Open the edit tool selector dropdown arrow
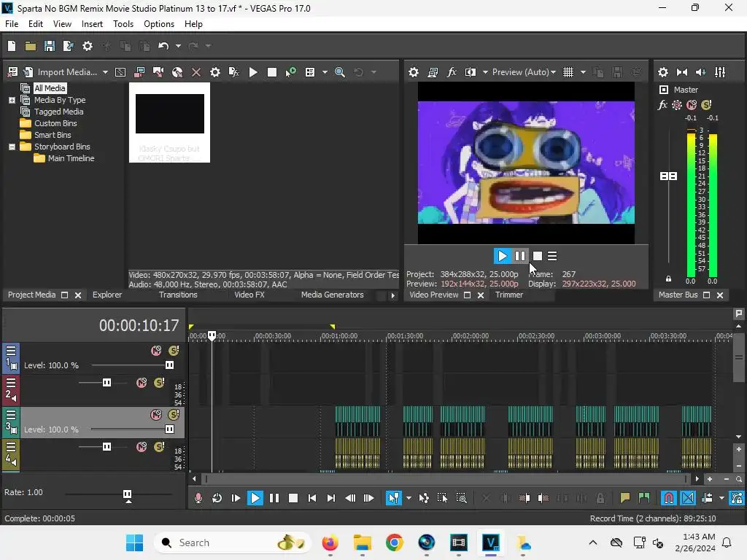This screenshot has height=560, width=747. [409, 498]
